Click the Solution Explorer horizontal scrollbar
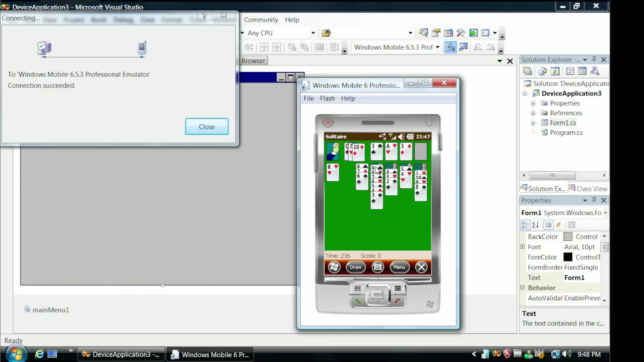Viewport: 644px width, 362px height. coord(565,175)
